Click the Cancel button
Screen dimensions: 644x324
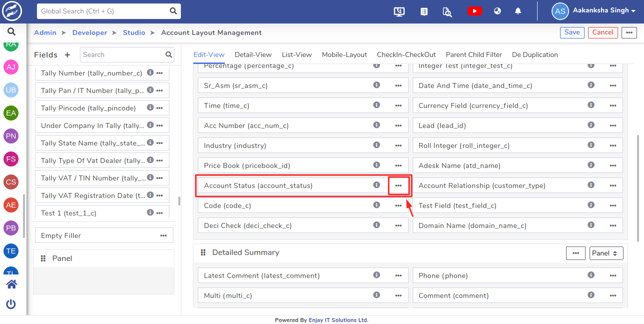pyautogui.click(x=603, y=32)
